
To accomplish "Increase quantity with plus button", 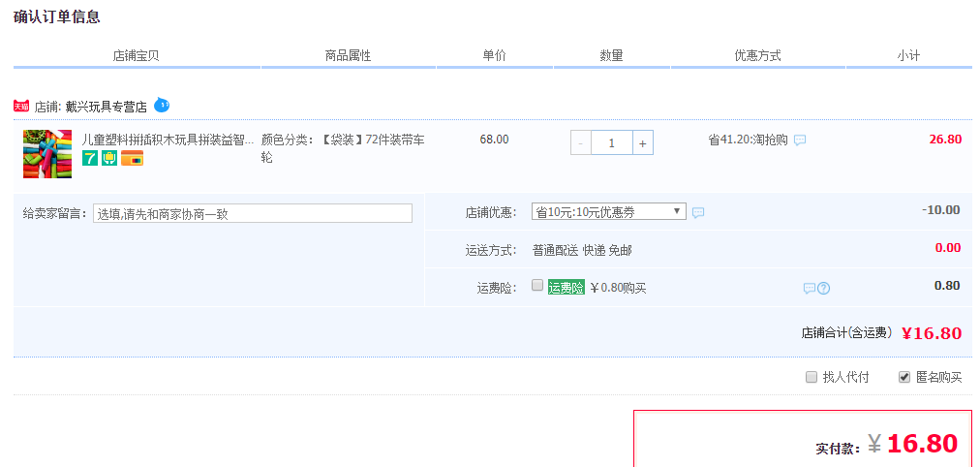I will click(642, 143).
